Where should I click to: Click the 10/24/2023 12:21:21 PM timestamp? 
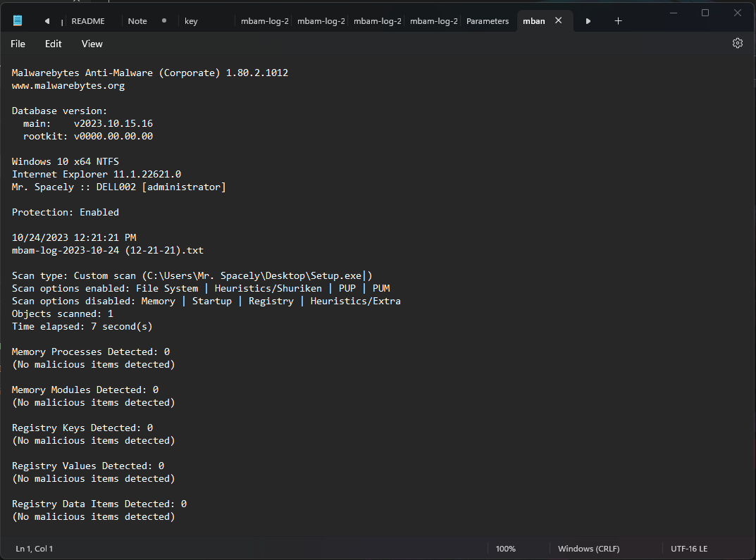(x=74, y=237)
